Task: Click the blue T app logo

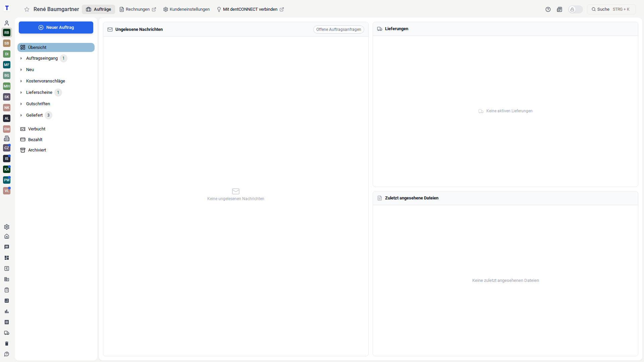Action: 7,8
